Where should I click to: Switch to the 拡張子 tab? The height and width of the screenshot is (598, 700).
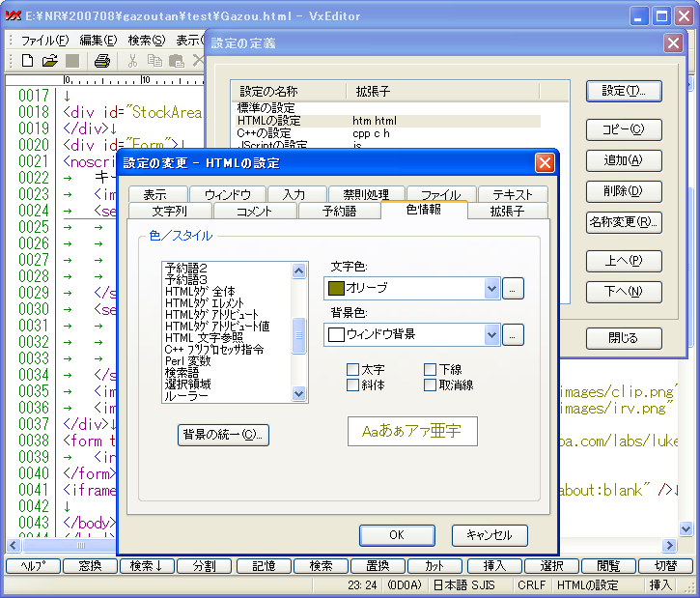pos(507,211)
